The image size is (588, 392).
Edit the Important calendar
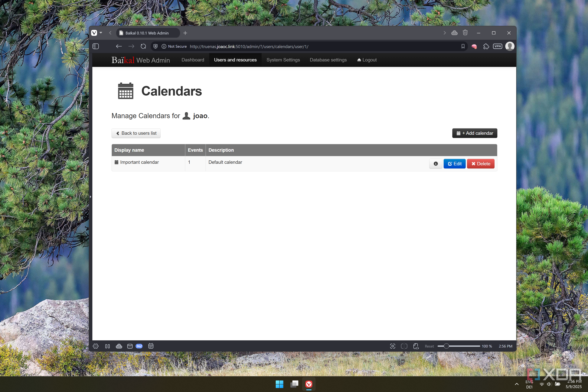point(455,164)
